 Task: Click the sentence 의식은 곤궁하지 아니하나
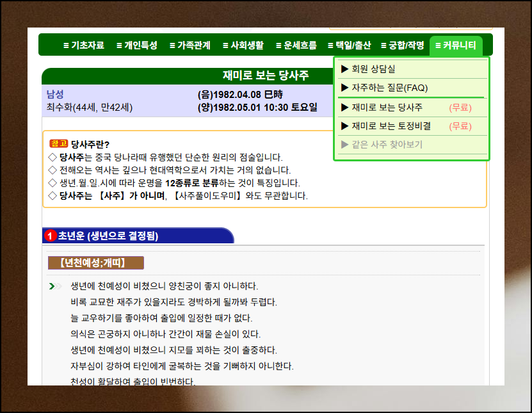tap(166, 334)
